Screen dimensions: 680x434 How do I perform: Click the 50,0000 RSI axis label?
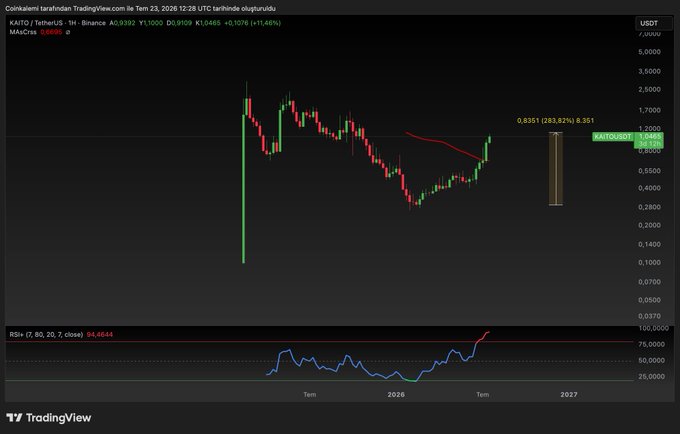(x=651, y=360)
